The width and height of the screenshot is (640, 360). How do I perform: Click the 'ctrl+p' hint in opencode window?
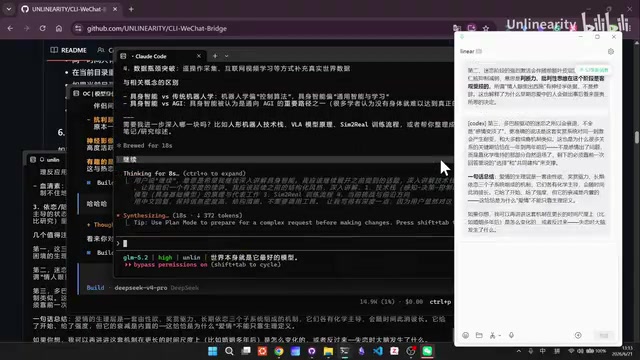tap(440, 302)
